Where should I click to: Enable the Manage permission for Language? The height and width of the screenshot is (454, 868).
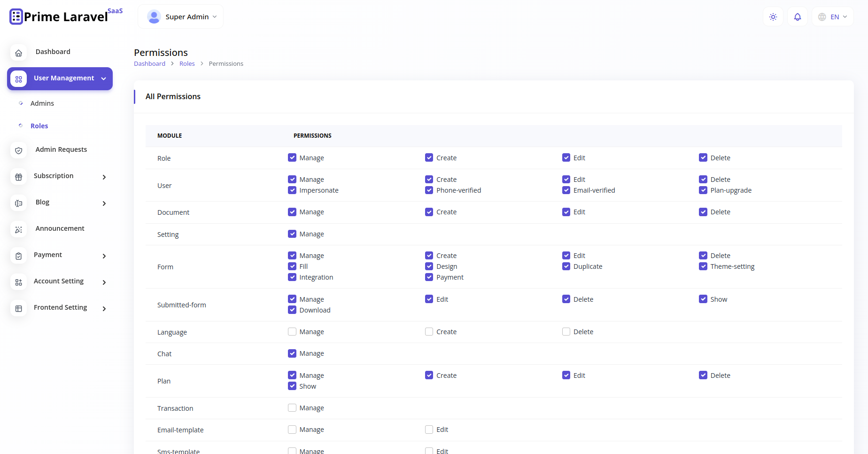coord(292,331)
